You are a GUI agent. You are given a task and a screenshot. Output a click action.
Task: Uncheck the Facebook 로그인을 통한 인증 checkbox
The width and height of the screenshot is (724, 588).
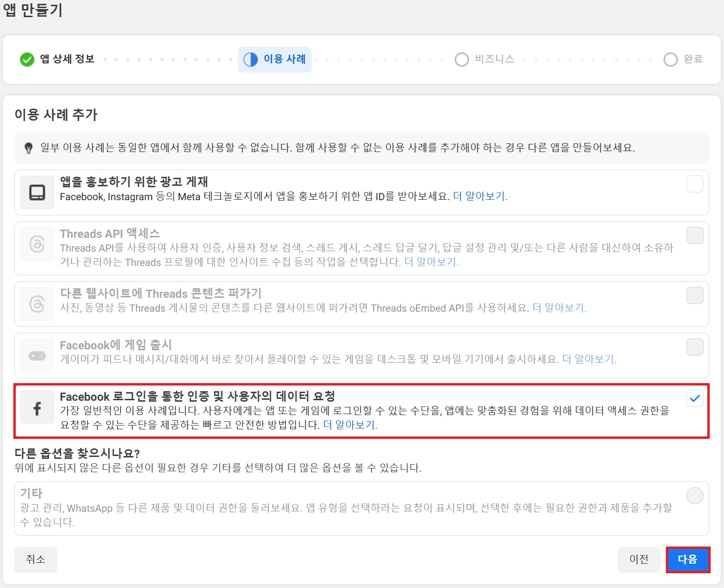695,398
